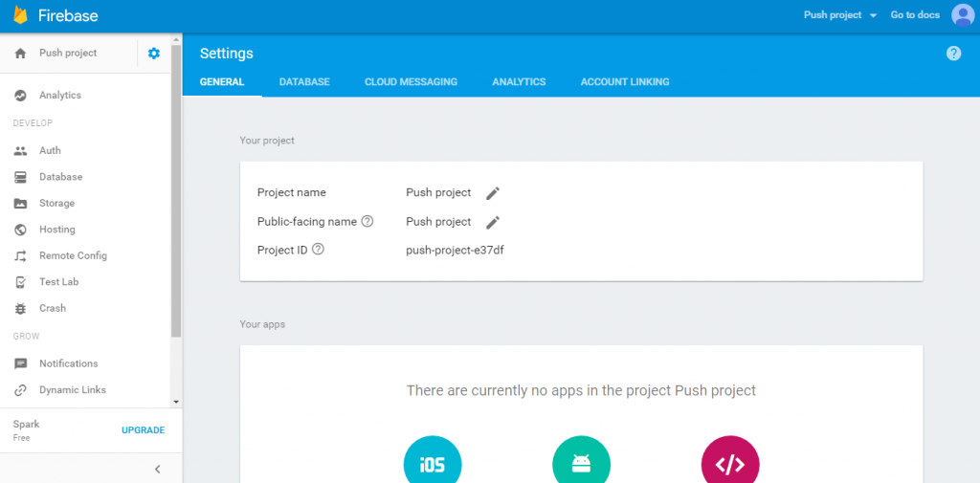This screenshot has height=483, width=980.
Task: Add a web app via code icon
Action: [729, 464]
